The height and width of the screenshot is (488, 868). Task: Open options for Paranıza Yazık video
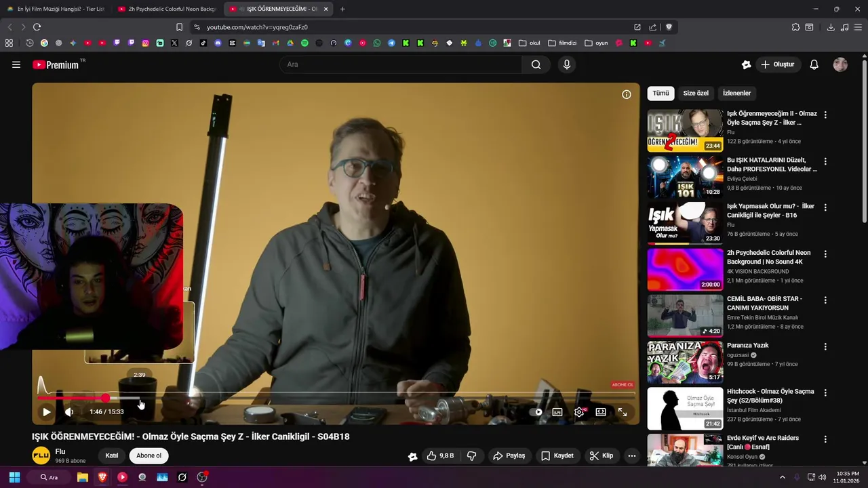825,346
